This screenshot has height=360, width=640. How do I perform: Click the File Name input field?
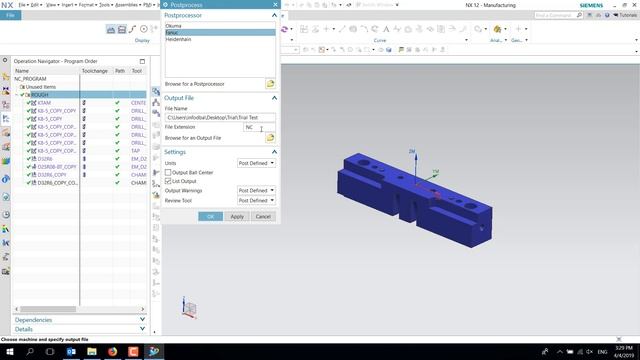220,117
